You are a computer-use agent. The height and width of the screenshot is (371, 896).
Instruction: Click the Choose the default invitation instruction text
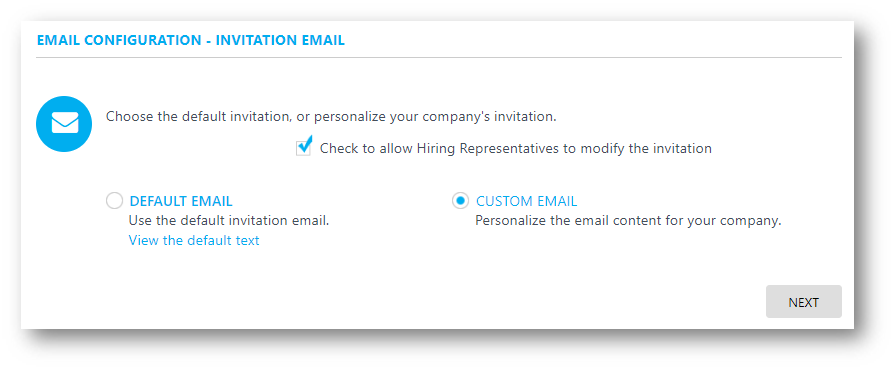[331, 117]
